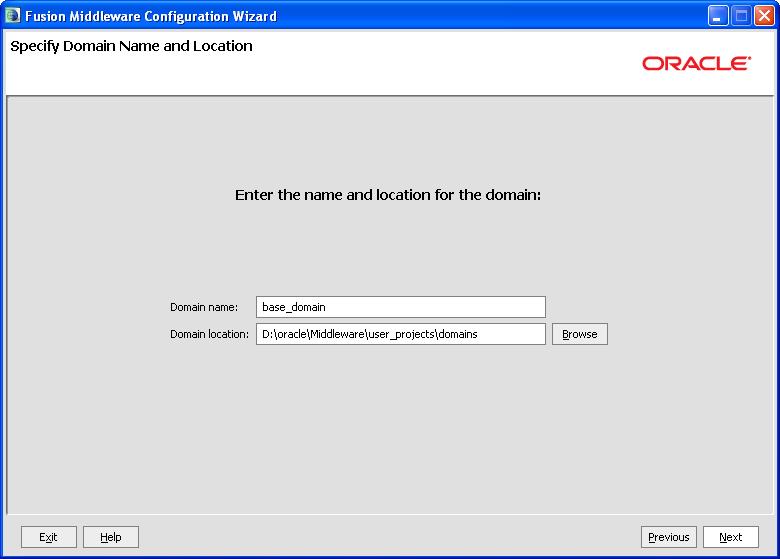This screenshot has width=780, height=559.
Task: Browse for a domain location
Action: [580, 334]
